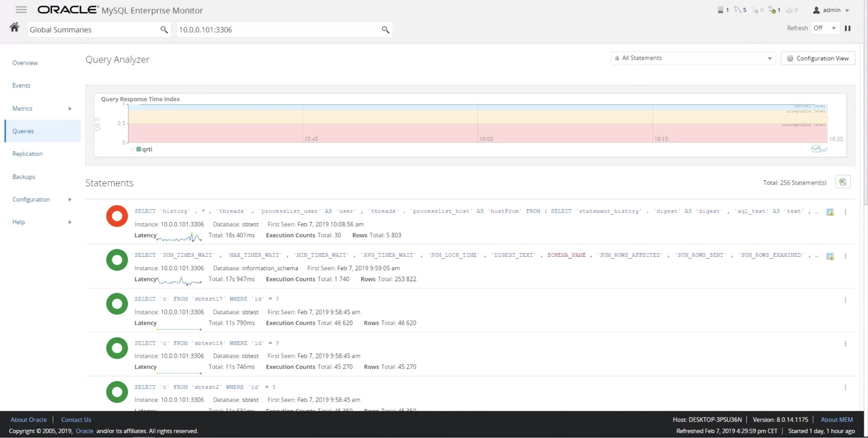Open actions menu for sbtest19 statement
The height and width of the screenshot is (438, 868).
coord(845,344)
